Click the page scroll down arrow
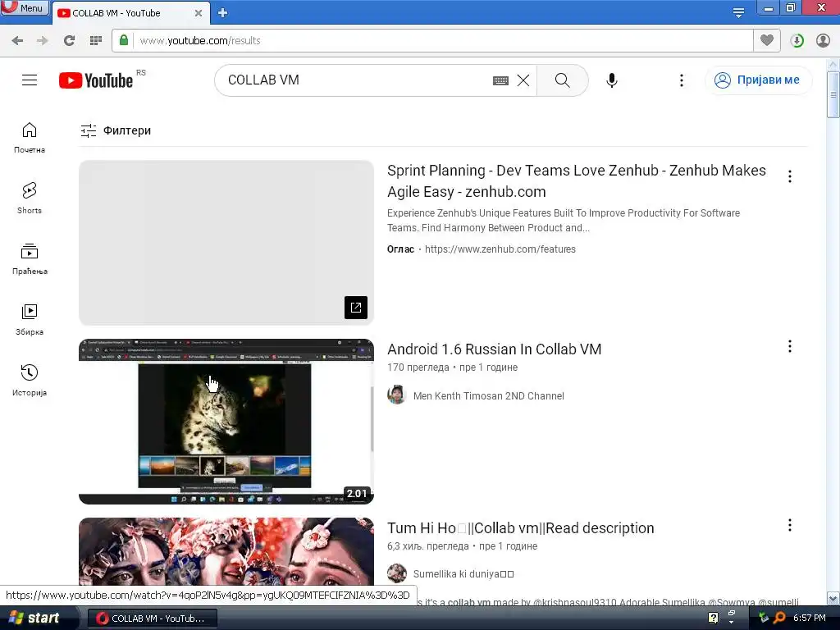 click(x=833, y=598)
